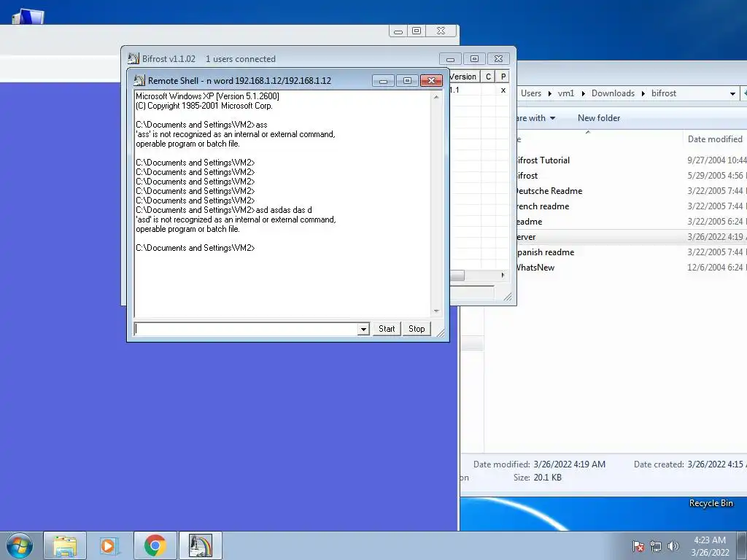Viewport: 747px width, 560px height.
Task: Close the Bifrost v1.1.02 main window
Action: coord(498,58)
